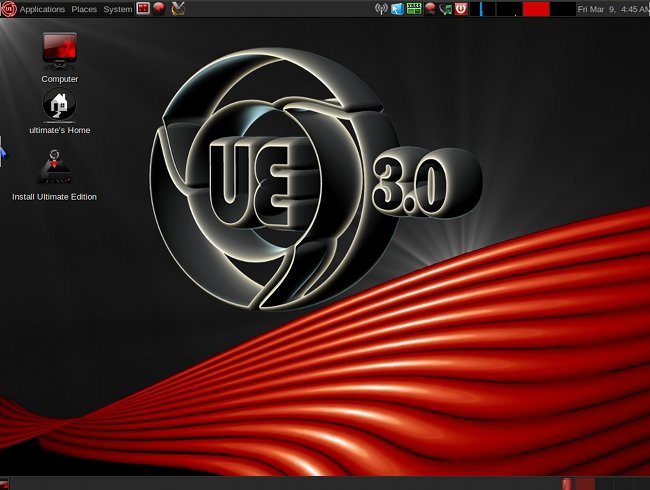This screenshot has height=490, width=650.
Task: Select the "Computer" icon label
Action: [60, 79]
